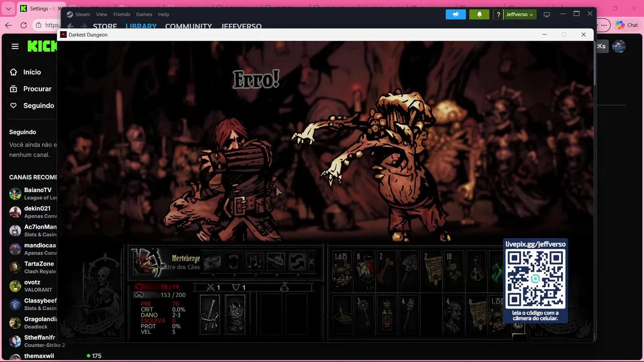Image resolution: width=644 pixels, height=362 pixels.
Task: Open Seguindo in Kick sidebar
Action: 32,106
